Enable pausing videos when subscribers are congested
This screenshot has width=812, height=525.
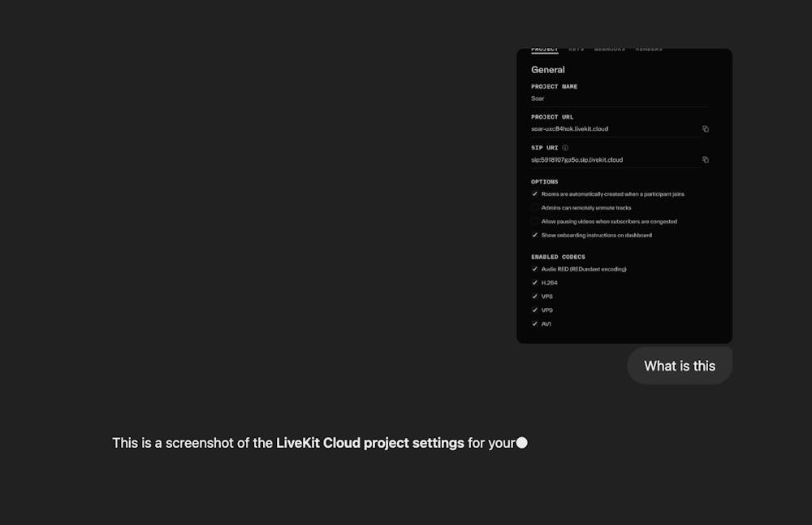click(535, 222)
